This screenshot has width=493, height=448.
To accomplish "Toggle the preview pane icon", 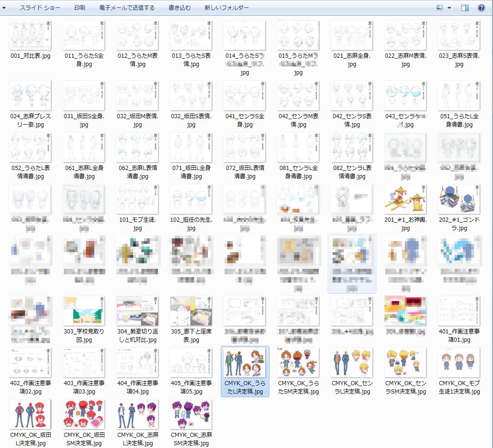I will 465,8.
